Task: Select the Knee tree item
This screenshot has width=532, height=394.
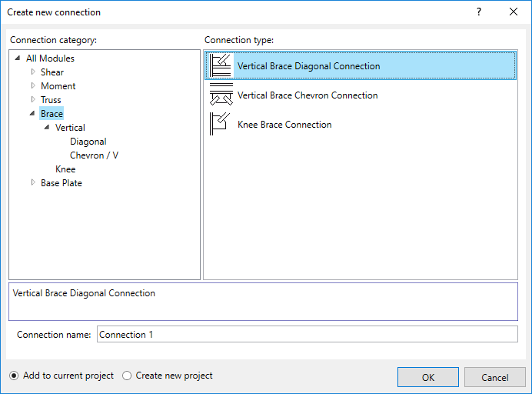Action: pyautogui.click(x=65, y=169)
